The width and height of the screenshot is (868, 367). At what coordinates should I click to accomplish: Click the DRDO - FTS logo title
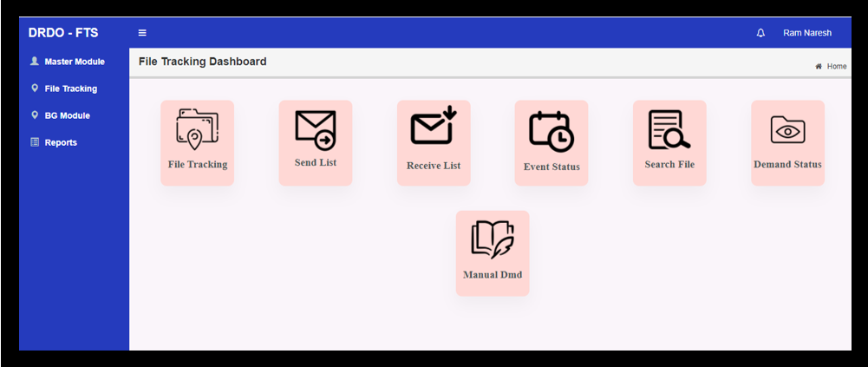click(63, 33)
